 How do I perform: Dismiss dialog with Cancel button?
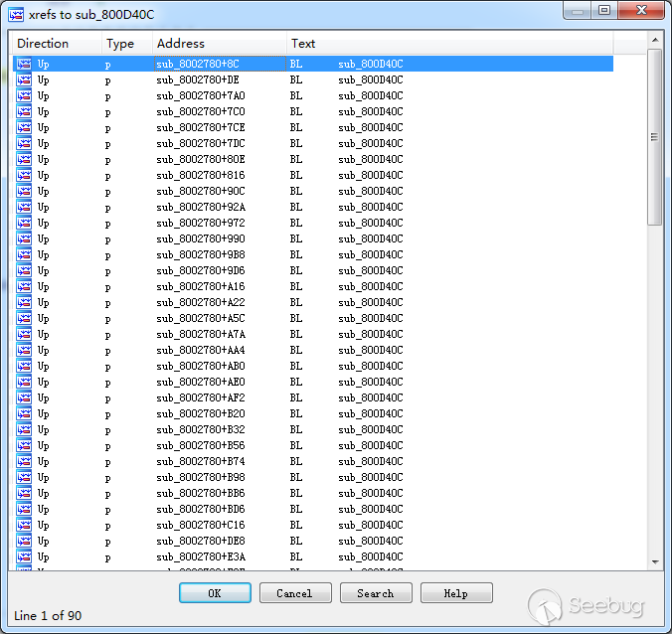point(295,593)
